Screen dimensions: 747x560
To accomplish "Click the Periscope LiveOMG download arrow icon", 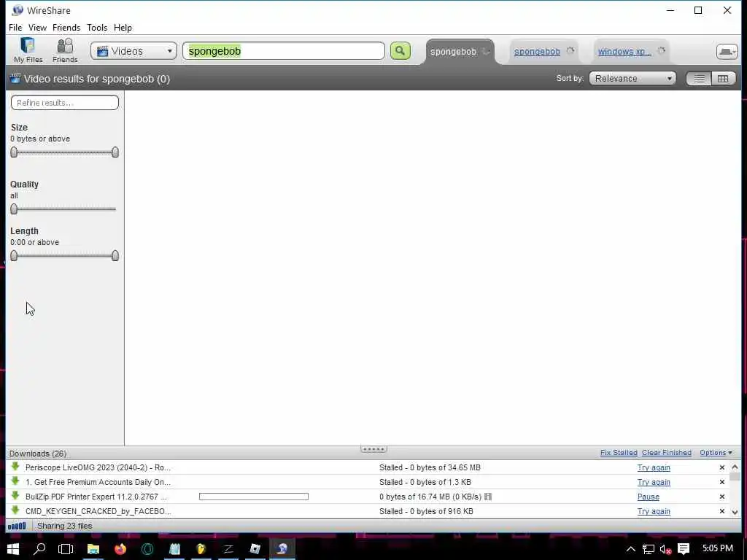I will coord(15,467).
